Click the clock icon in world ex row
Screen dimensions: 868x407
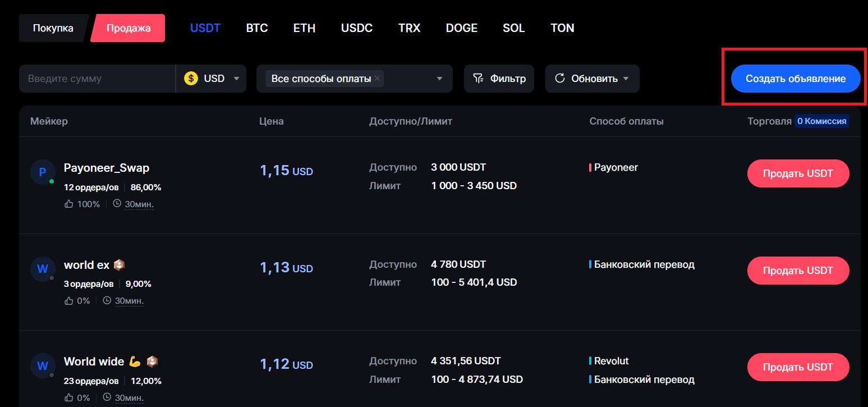pos(107,300)
